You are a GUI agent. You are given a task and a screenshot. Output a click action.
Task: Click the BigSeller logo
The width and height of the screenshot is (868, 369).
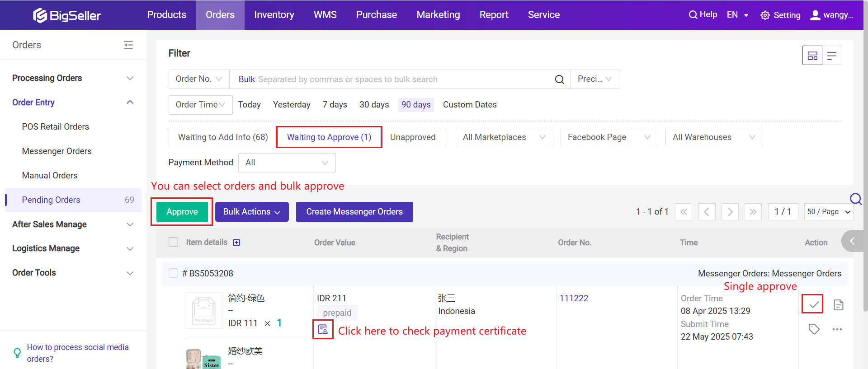[x=66, y=15]
